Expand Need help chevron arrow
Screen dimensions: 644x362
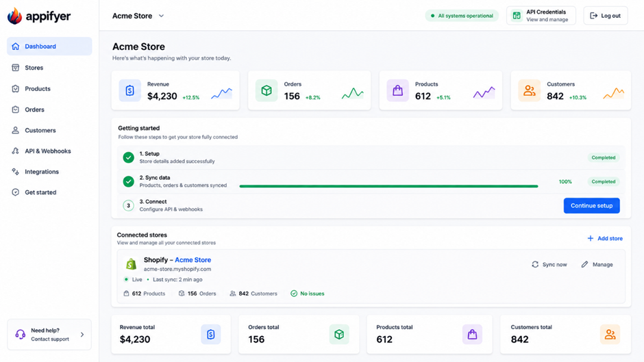[x=82, y=335]
